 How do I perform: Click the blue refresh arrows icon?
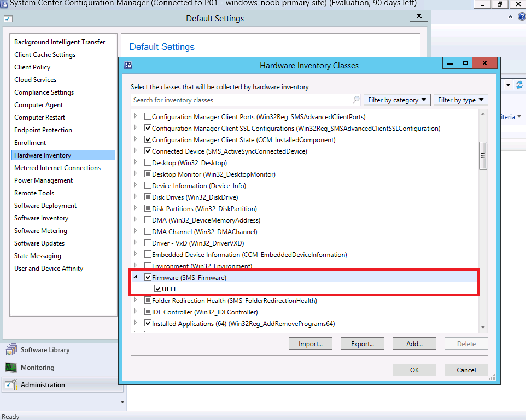519,85
